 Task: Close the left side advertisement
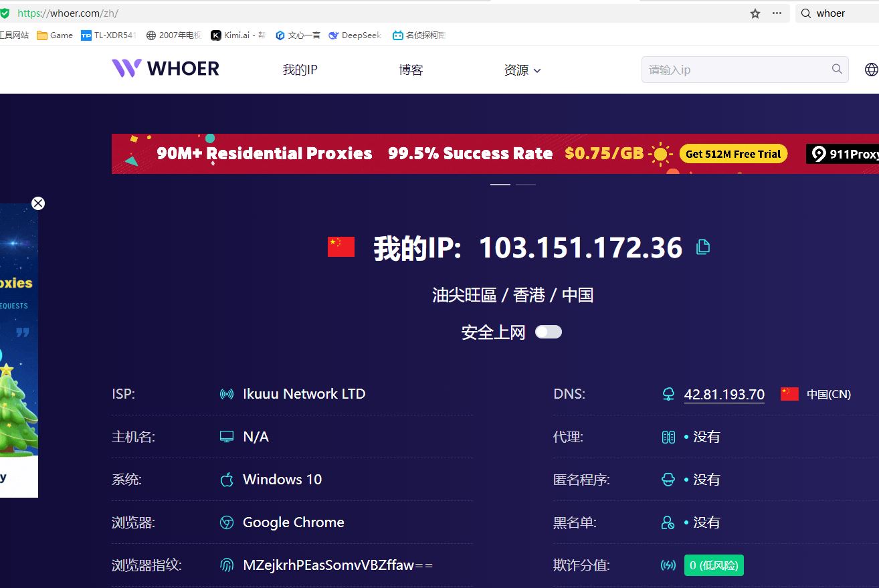click(38, 203)
